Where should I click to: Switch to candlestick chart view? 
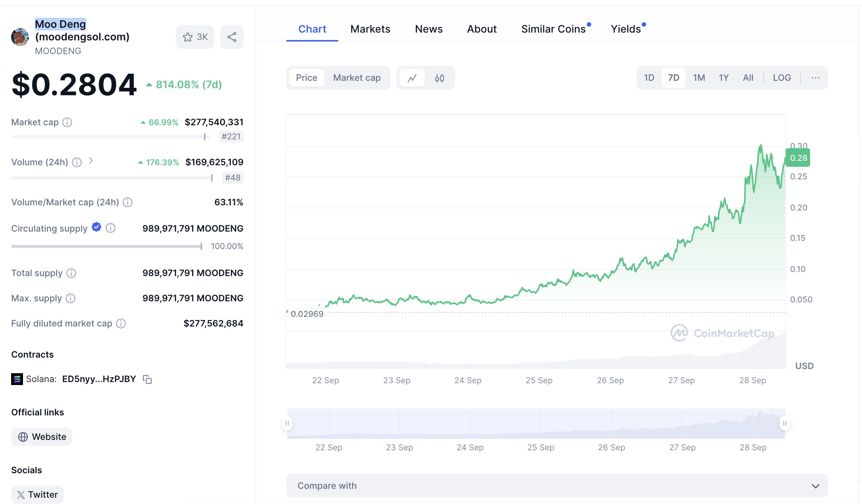[440, 78]
